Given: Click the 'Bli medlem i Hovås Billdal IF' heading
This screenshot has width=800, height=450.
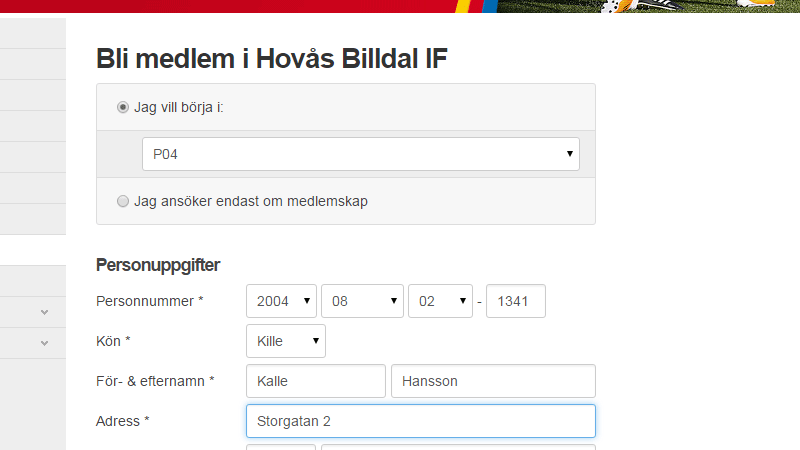Looking at the screenshot, I should tap(272, 58).
